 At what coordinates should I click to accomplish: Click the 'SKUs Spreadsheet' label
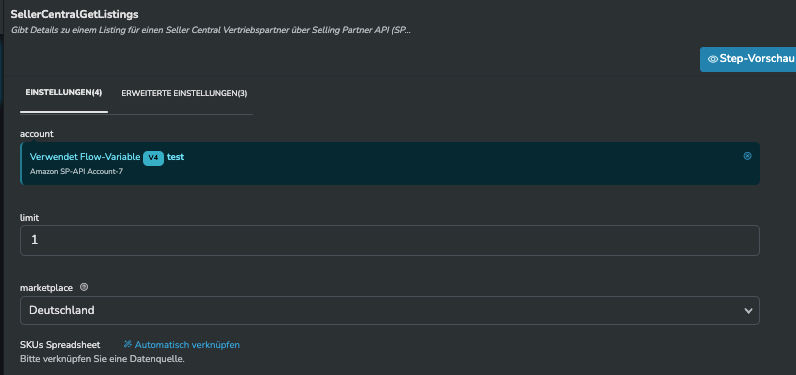pos(60,345)
